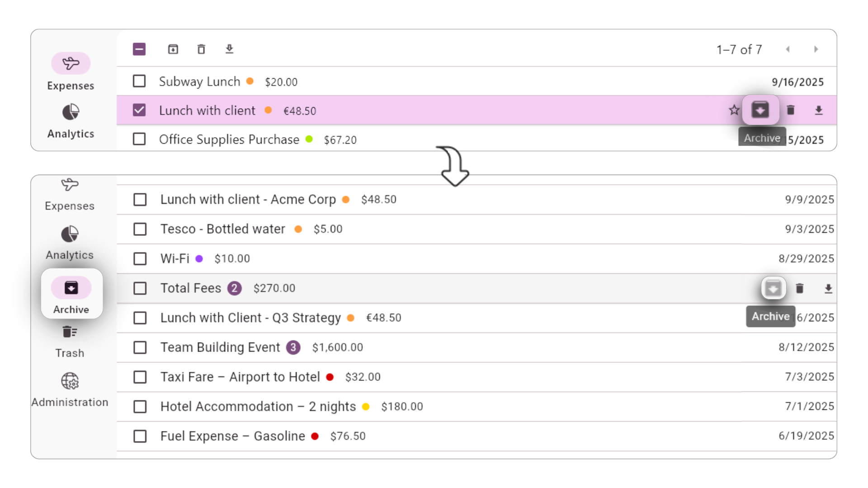Delete the Total Fees expense row
The width and height of the screenshot is (868, 488).
coord(799,288)
